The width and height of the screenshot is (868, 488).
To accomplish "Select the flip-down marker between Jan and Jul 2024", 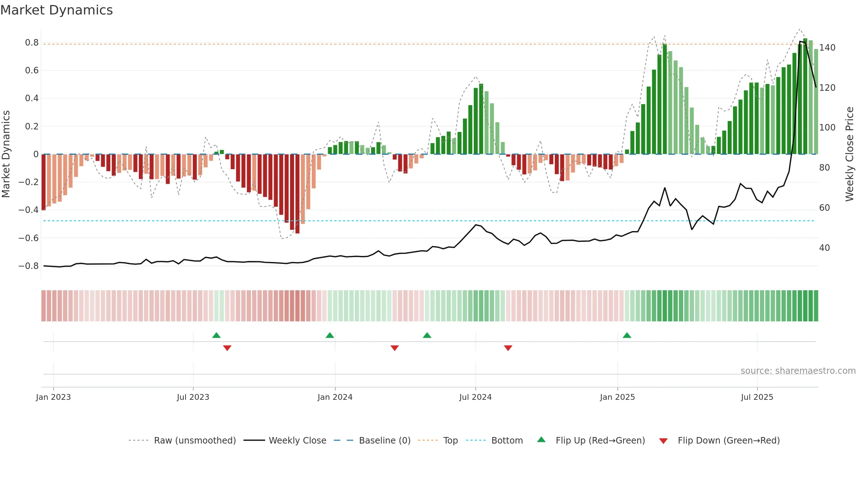I will pyautogui.click(x=395, y=348).
